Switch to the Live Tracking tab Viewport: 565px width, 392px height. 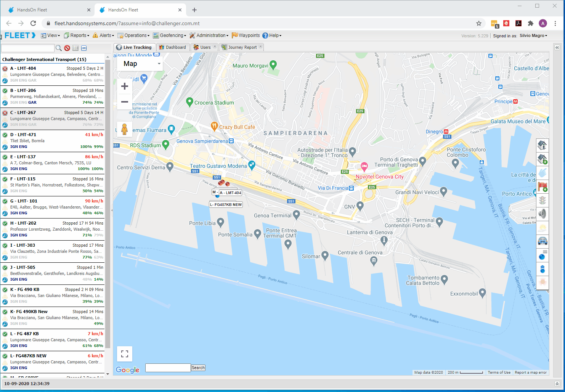point(134,47)
